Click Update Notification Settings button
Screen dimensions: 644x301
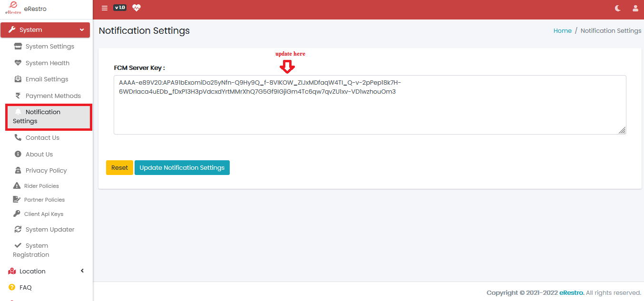(182, 167)
